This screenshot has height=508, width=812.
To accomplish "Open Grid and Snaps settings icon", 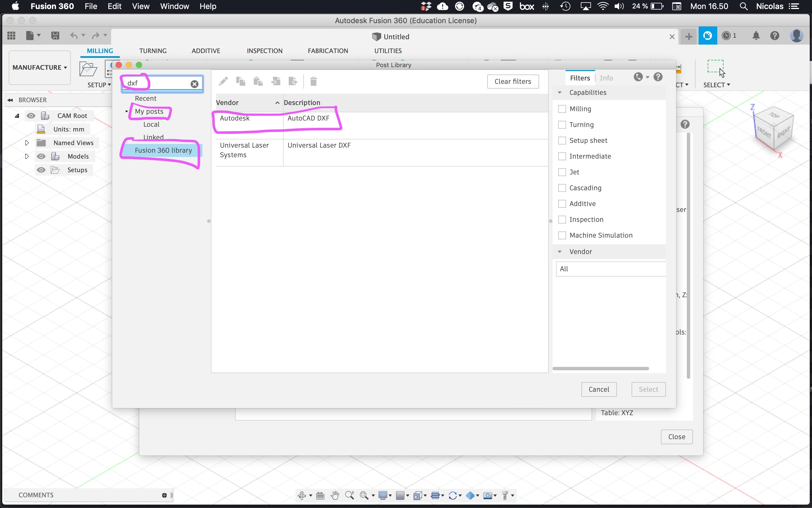I will pos(400,495).
